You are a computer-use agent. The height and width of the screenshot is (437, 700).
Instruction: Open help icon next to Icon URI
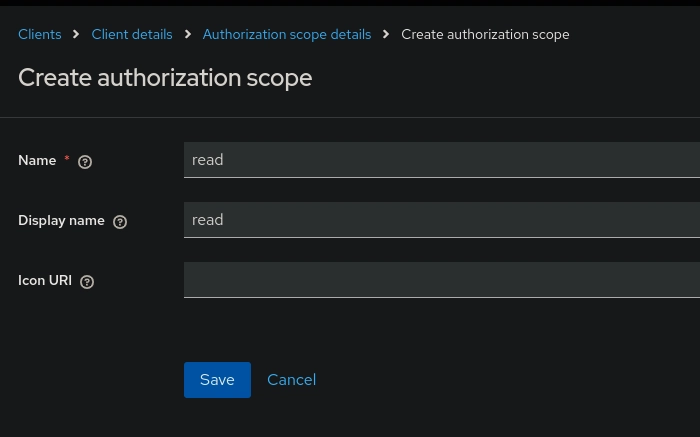coord(87,282)
